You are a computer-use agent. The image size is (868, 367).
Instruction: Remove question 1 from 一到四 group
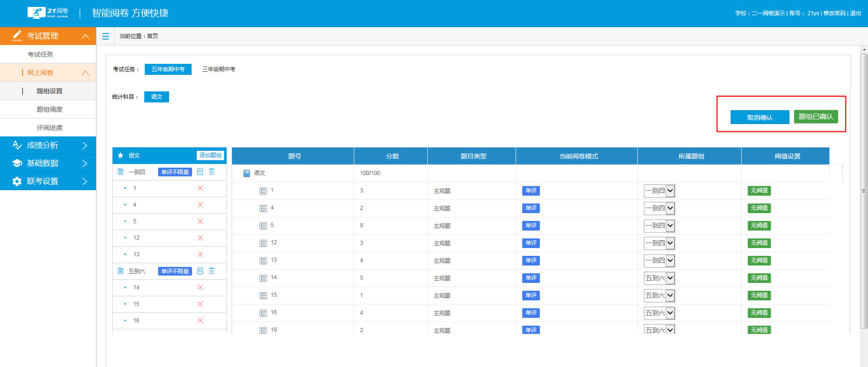(200, 188)
